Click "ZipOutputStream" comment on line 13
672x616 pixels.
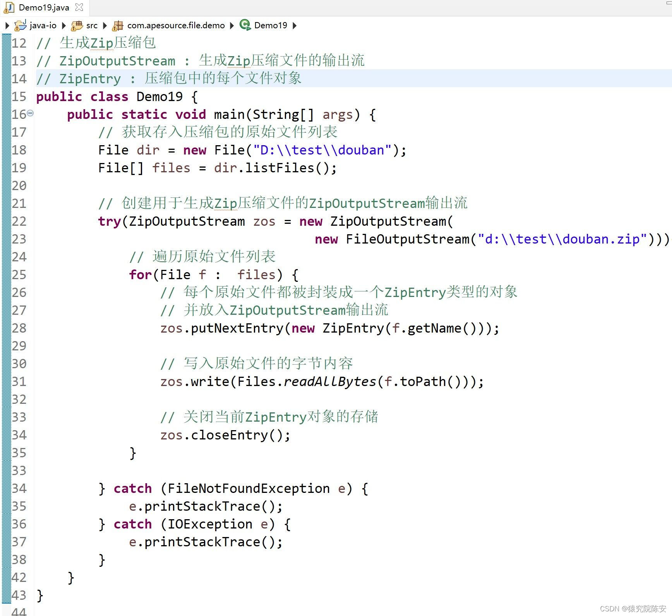(117, 61)
